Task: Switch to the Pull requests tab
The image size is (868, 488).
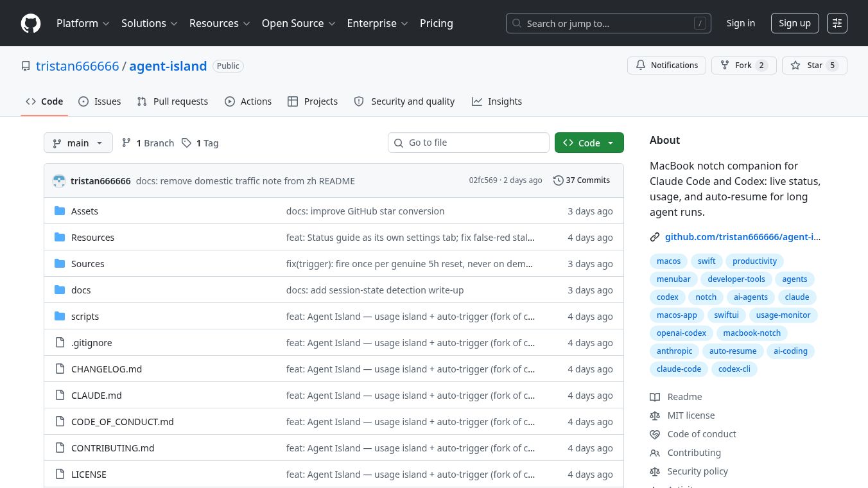Action: pos(173,101)
